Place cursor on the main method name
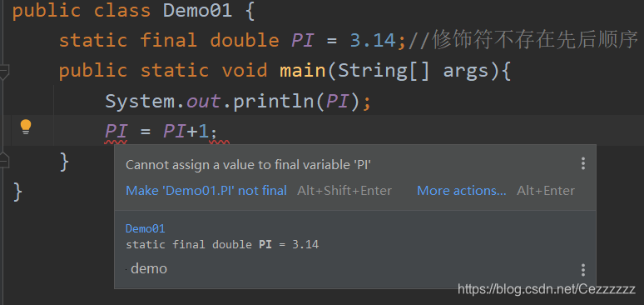Screen dimensions: 644x305 303,71
